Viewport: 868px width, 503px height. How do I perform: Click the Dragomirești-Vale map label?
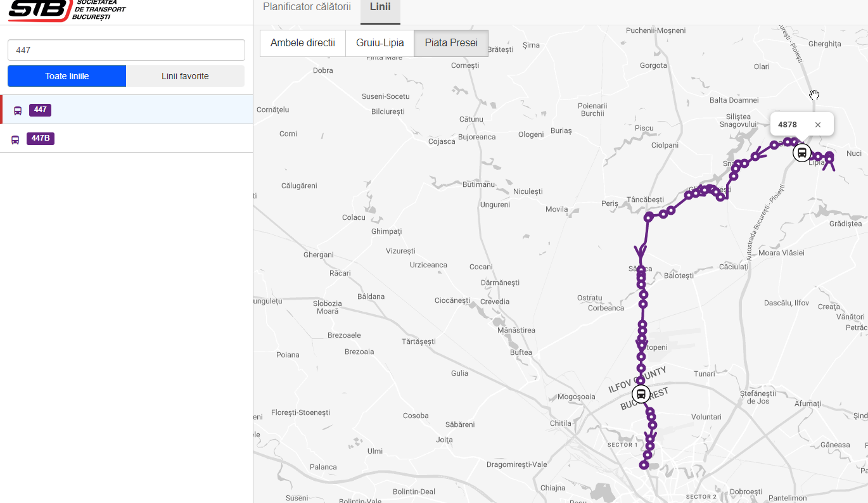517,464
